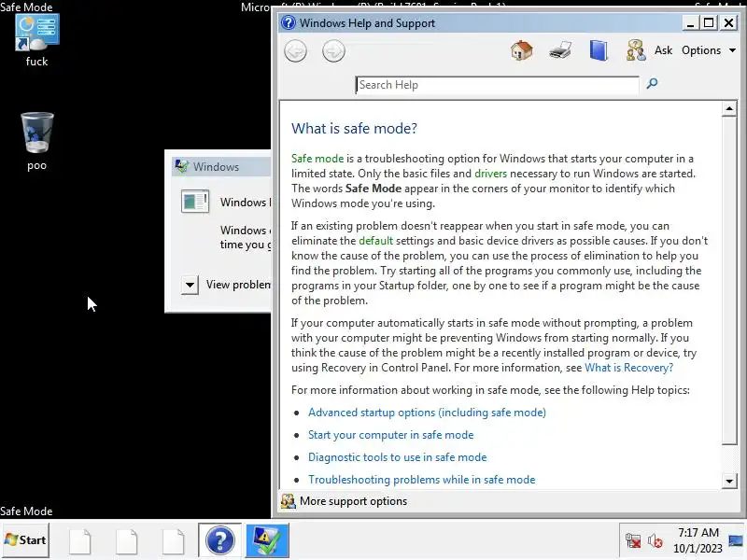Click scrollbar down arrow in help pane
This screenshot has height=560, width=747.
pos(729,481)
